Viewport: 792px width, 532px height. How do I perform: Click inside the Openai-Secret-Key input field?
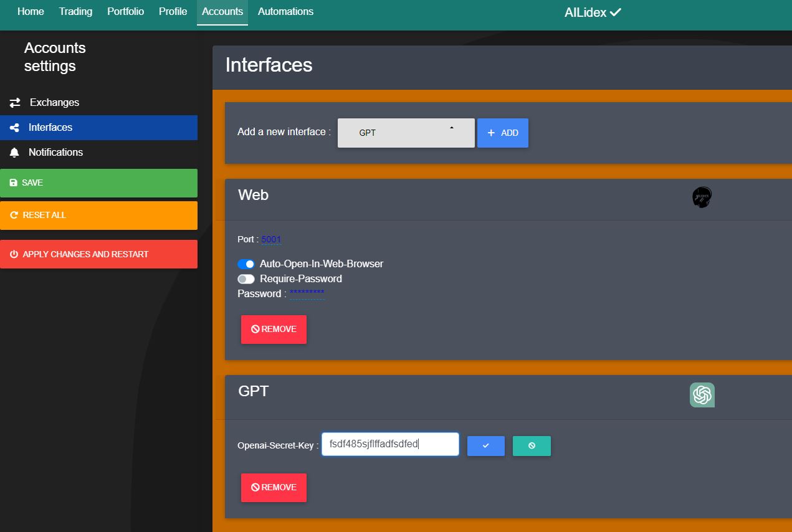click(x=389, y=444)
